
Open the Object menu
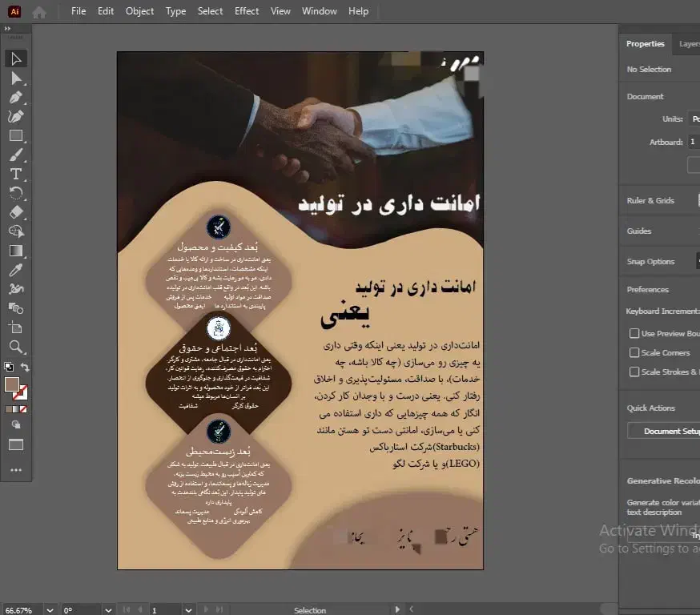tap(139, 11)
